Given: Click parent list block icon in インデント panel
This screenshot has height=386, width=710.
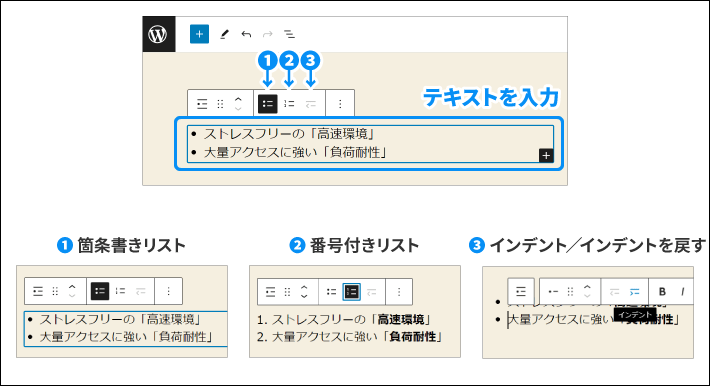Looking at the screenshot, I should 521,291.
